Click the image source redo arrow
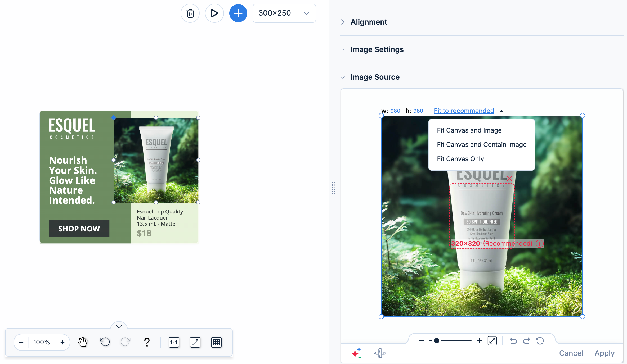 pyautogui.click(x=526, y=341)
